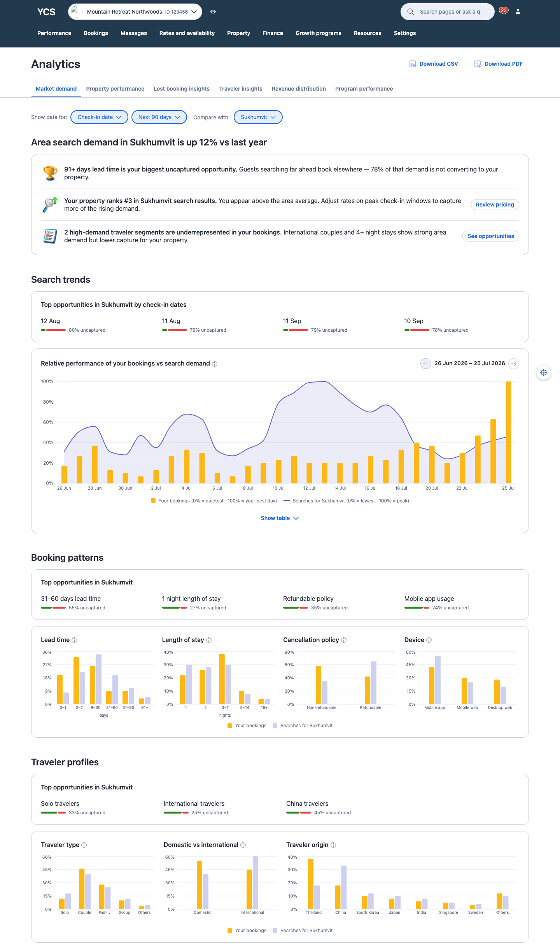Toggle the eye preview icon in header

click(213, 12)
